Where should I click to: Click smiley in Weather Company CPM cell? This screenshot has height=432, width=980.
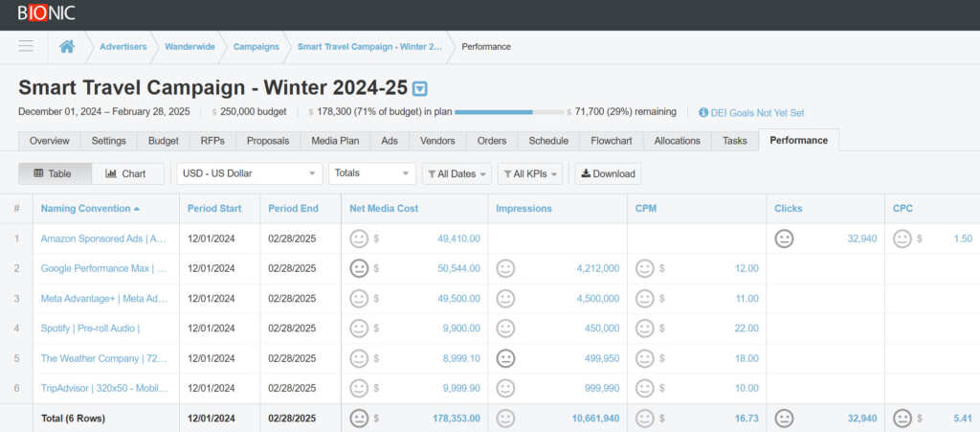tap(644, 359)
